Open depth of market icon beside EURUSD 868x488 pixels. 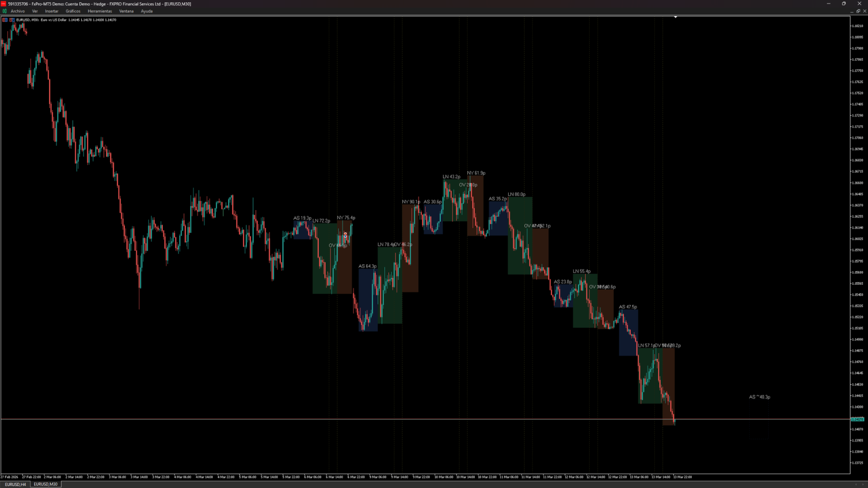click(x=12, y=20)
